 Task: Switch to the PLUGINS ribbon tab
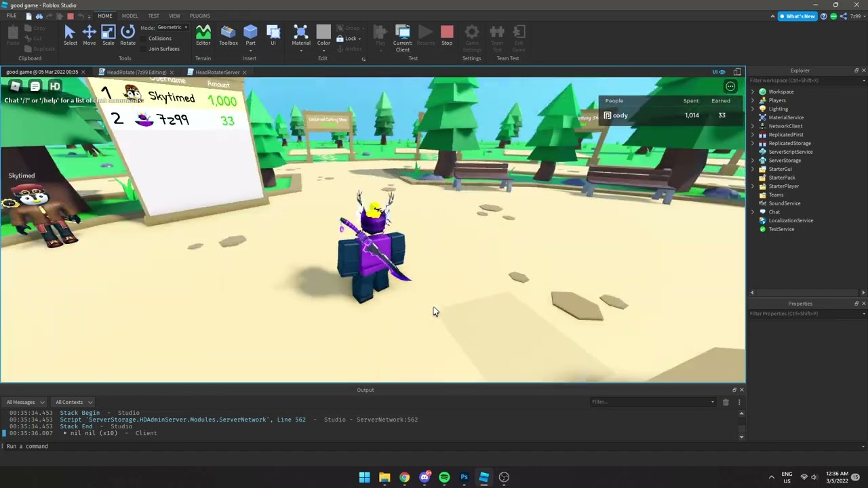199,16
